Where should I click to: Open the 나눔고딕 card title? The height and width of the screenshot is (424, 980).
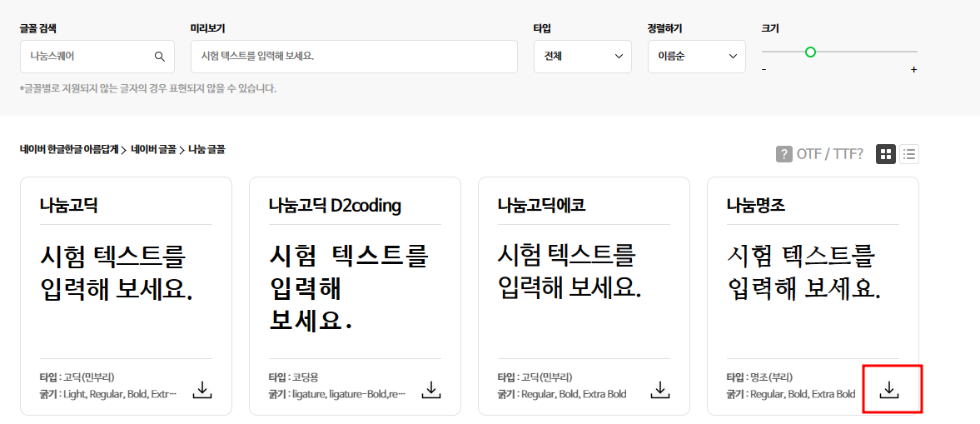(68, 205)
